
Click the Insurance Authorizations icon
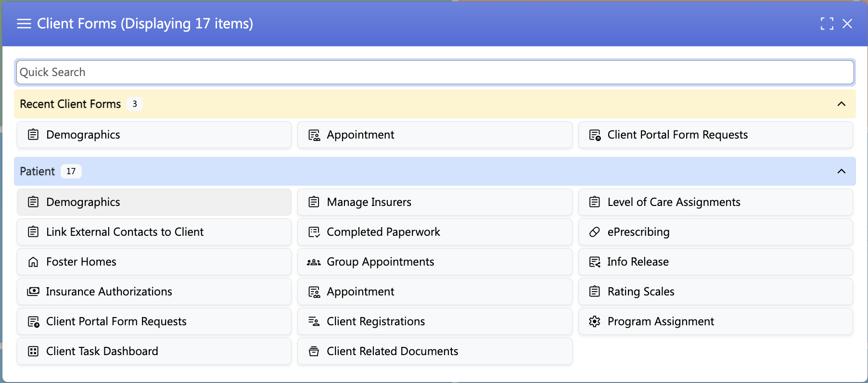(33, 292)
